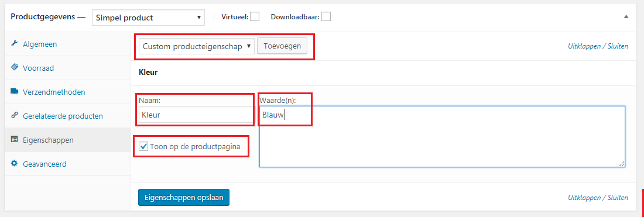The image size is (644, 217).
Task: Open the Simpel product type dropdown
Action: click(x=148, y=18)
